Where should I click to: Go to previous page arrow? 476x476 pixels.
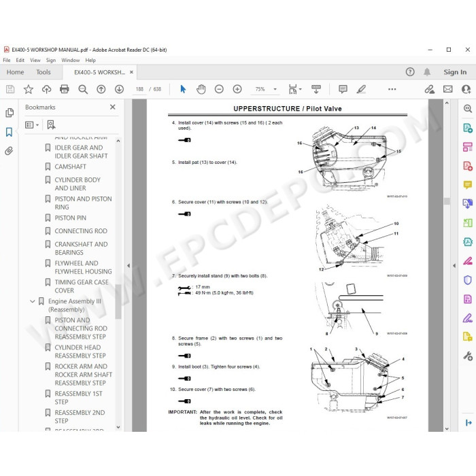click(x=101, y=89)
